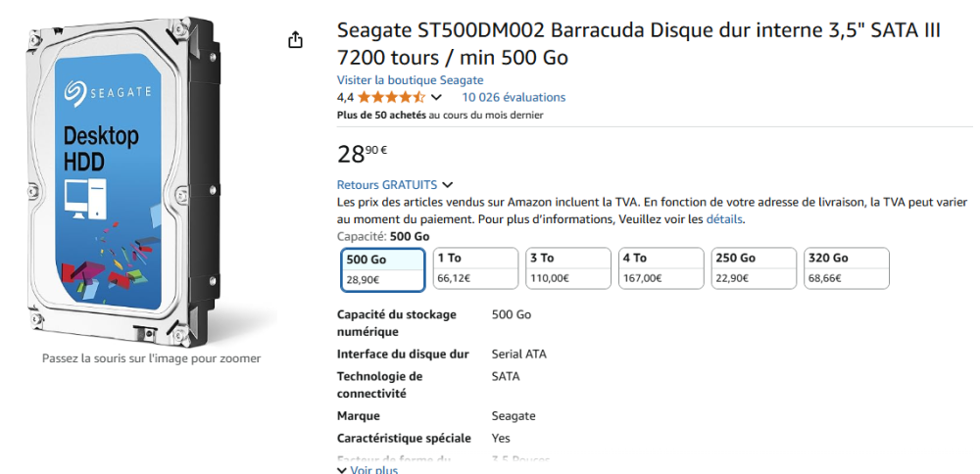The image size is (980, 474).
Task: Click the share icon beside the product image
Action: click(x=295, y=40)
